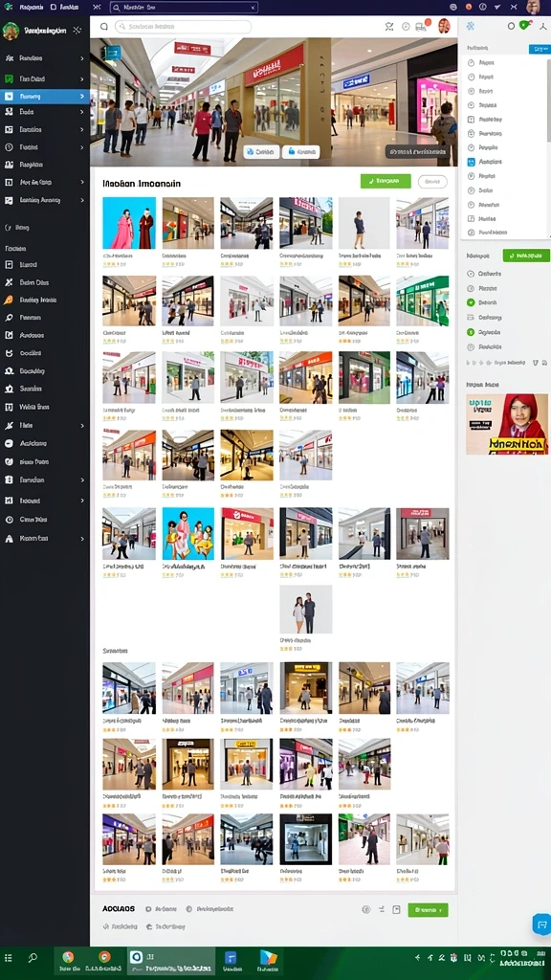Open the first gallery thumbnail with the blue background
551x980 pixels.
(x=129, y=223)
